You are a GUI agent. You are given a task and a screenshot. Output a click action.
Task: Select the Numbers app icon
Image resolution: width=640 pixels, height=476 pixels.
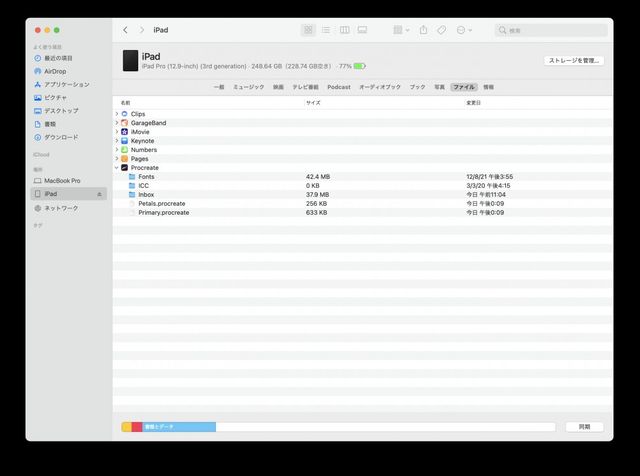[124, 150]
